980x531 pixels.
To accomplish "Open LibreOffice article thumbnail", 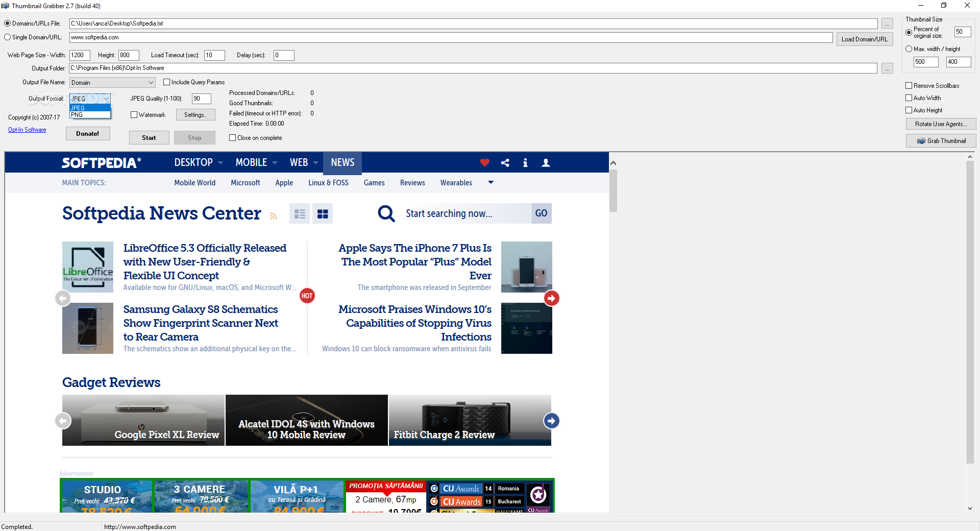I will (88, 267).
